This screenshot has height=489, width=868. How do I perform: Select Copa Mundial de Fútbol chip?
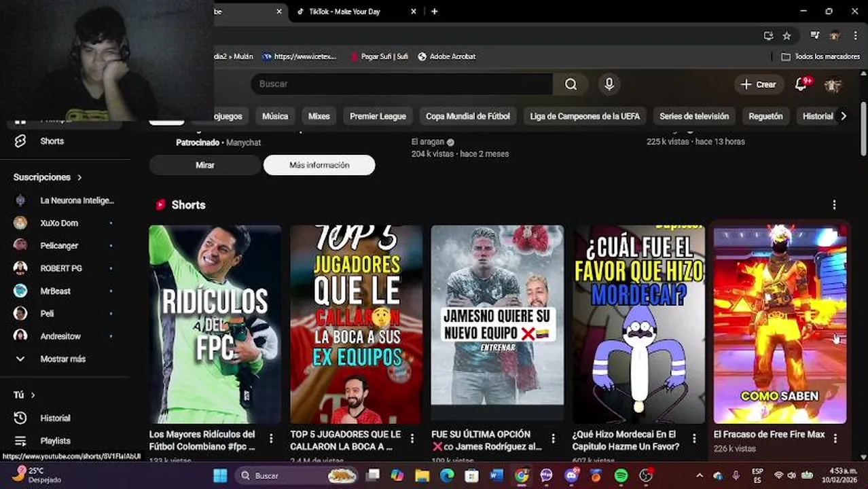[468, 116]
